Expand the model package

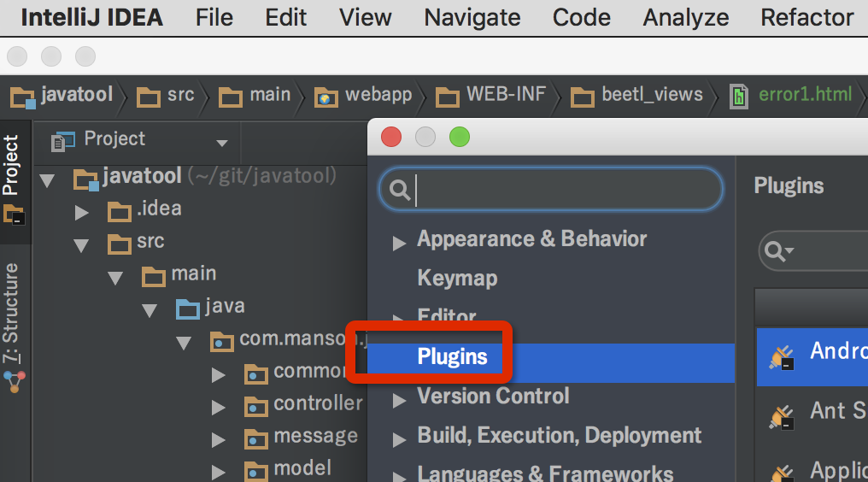[219, 473]
